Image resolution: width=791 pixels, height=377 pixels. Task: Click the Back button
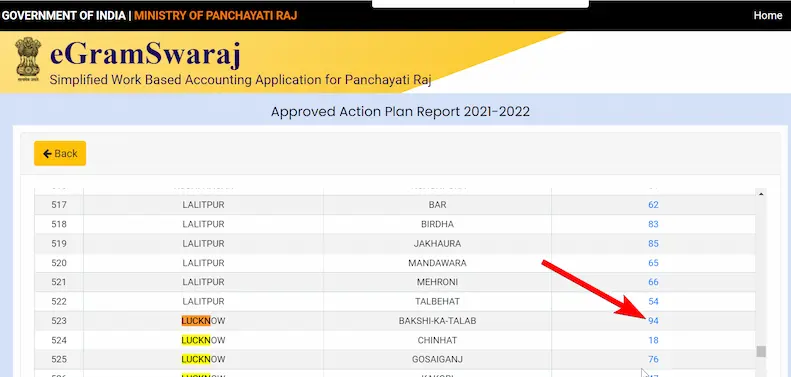tap(60, 153)
